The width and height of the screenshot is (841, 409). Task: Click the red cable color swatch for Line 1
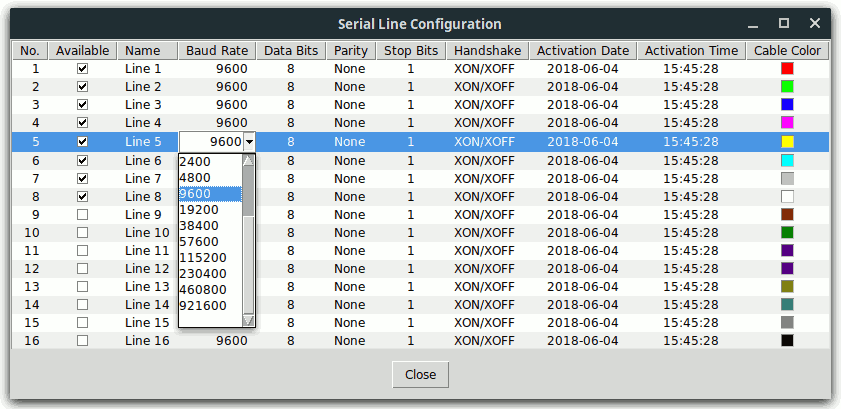[787, 69]
